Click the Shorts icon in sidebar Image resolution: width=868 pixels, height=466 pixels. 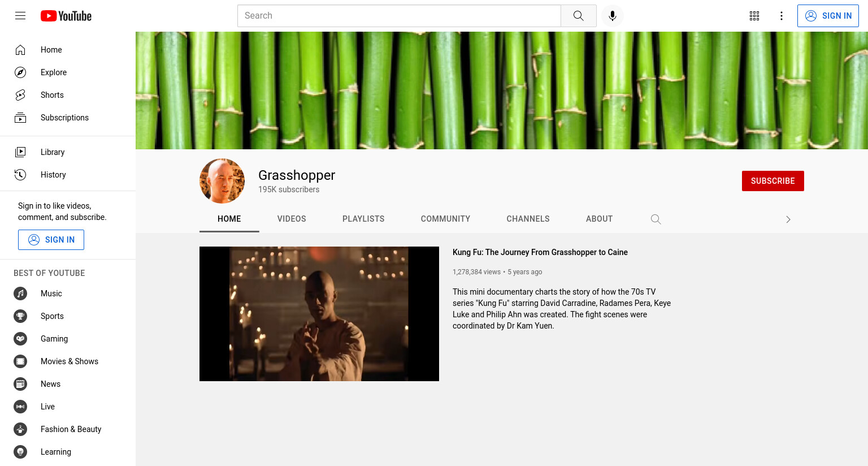[20, 95]
